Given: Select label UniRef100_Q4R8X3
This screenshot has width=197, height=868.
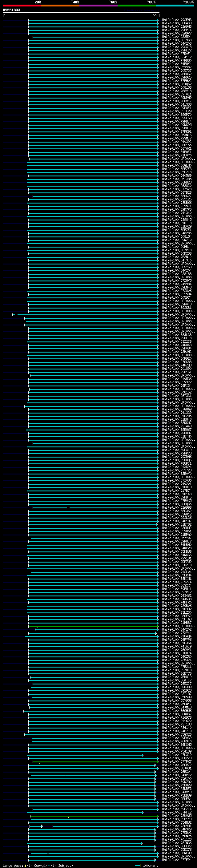Looking at the screenshot, I should (x=177, y=345).
